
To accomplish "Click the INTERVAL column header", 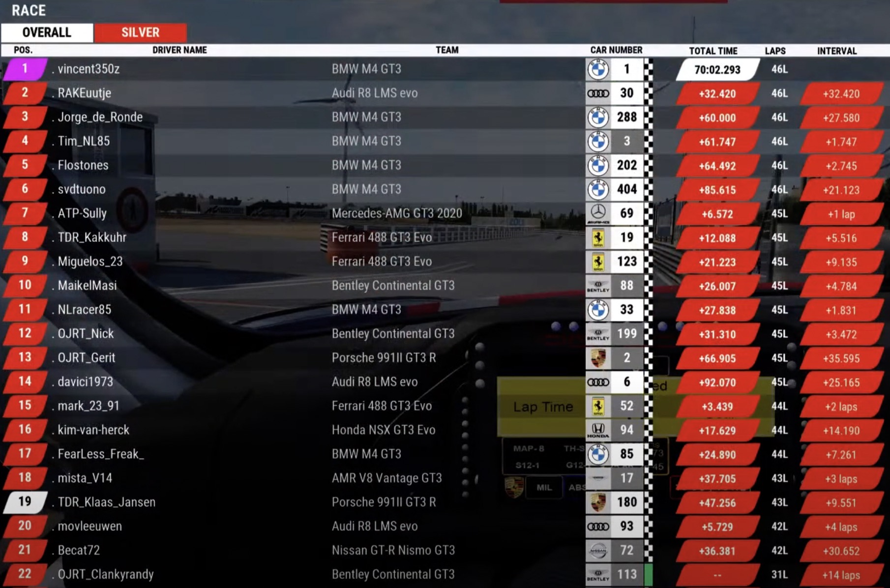I will pos(837,51).
